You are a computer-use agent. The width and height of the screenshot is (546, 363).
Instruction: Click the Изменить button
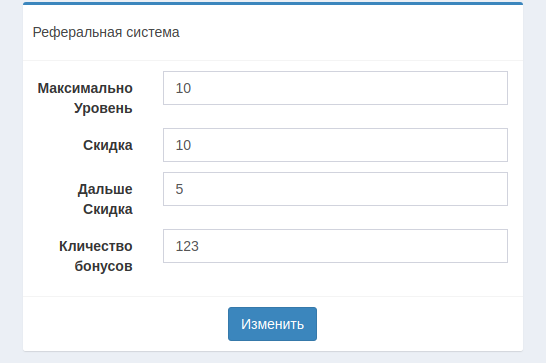coord(272,324)
